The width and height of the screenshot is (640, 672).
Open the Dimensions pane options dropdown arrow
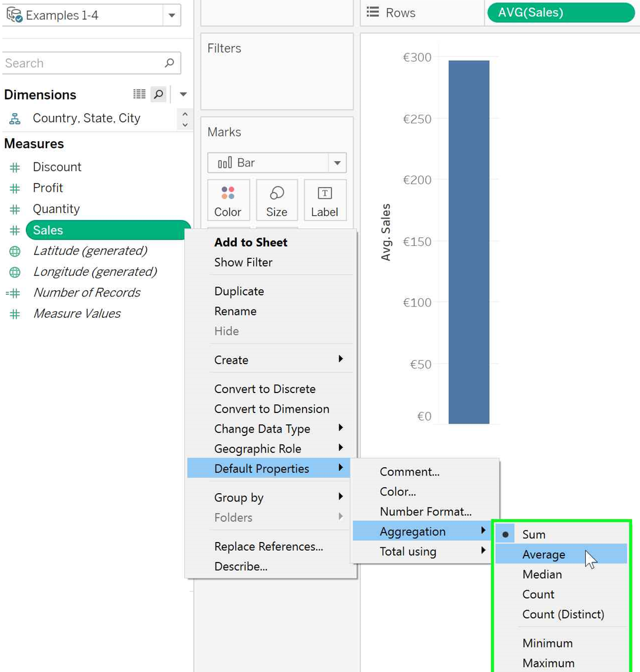pos(183,94)
